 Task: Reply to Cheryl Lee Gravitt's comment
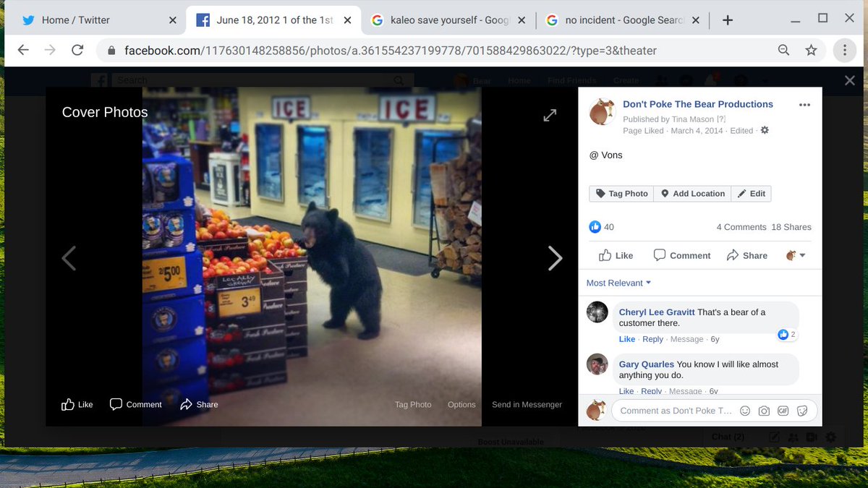(652, 338)
